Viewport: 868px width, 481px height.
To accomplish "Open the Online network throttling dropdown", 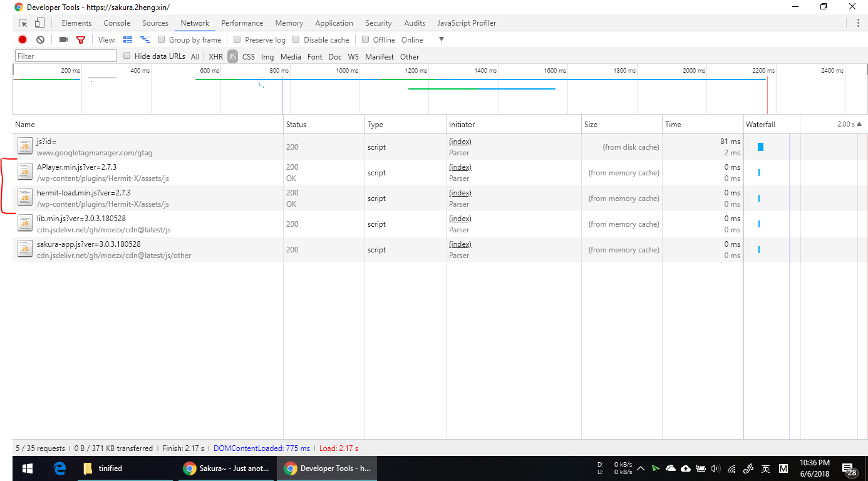I will 423,39.
